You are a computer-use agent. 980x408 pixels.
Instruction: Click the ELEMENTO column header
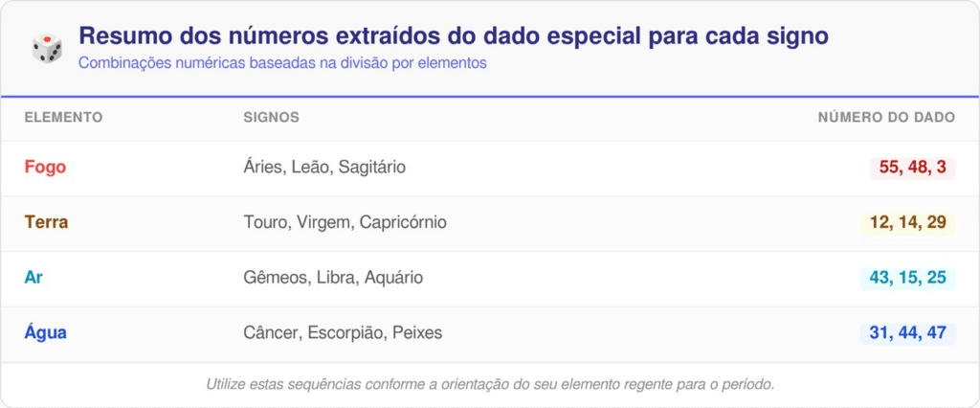pos(63,117)
